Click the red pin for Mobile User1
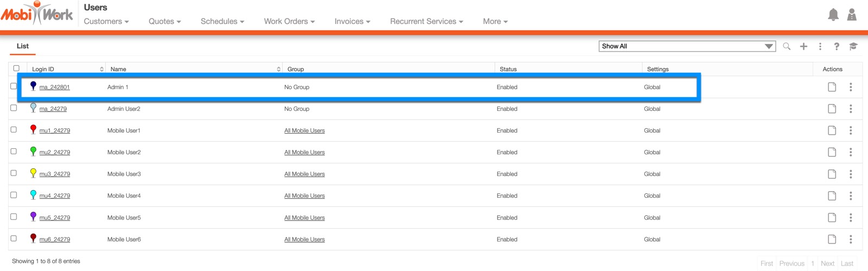The image size is (868, 271). coord(33,130)
